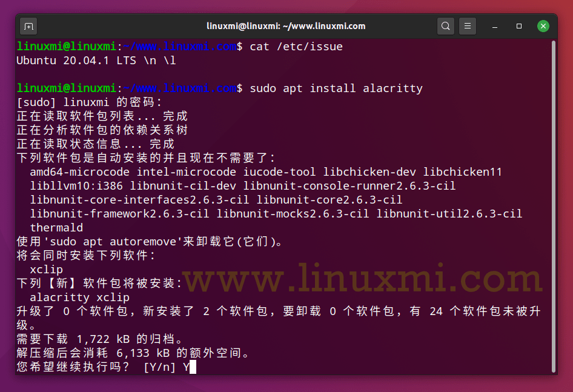Click the package name libllvm10:i386
Viewport: 573px width, 392px height.
(76, 186)
